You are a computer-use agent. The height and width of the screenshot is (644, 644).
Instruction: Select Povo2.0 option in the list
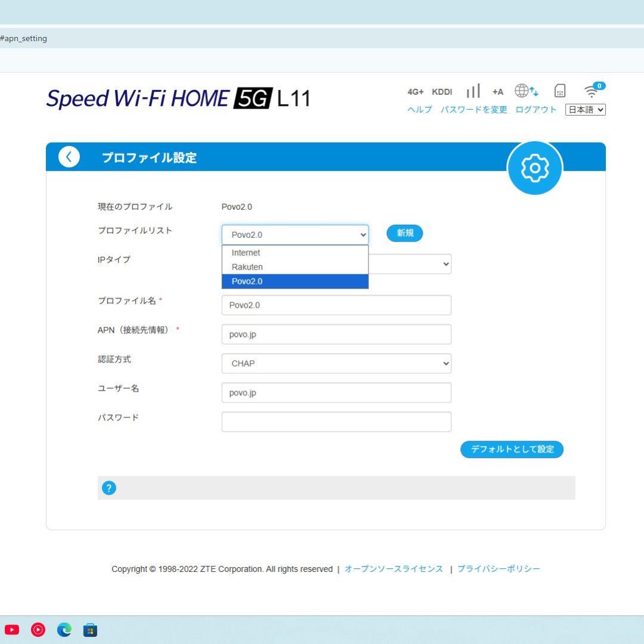coord(295,281)
